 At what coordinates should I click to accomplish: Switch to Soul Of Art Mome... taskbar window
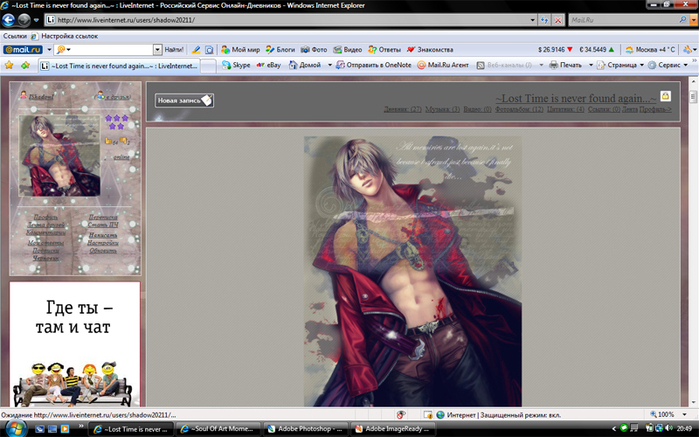point(218,429)
